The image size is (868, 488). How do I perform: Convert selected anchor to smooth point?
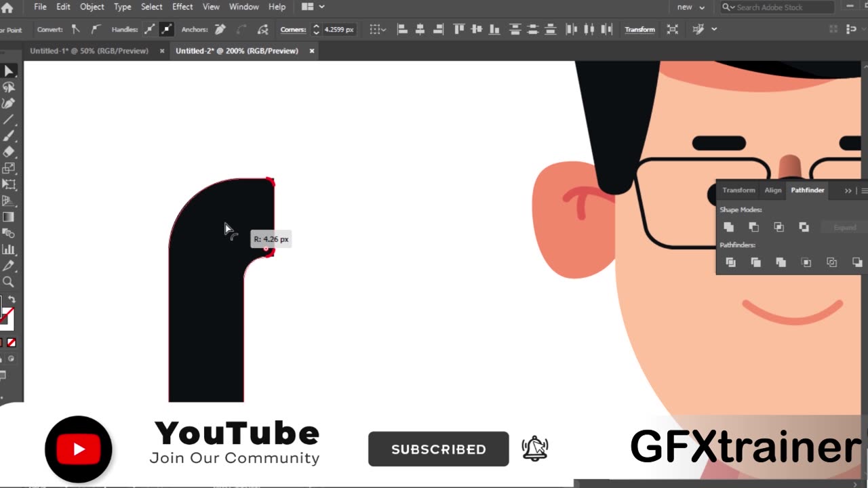pos(95,29)
